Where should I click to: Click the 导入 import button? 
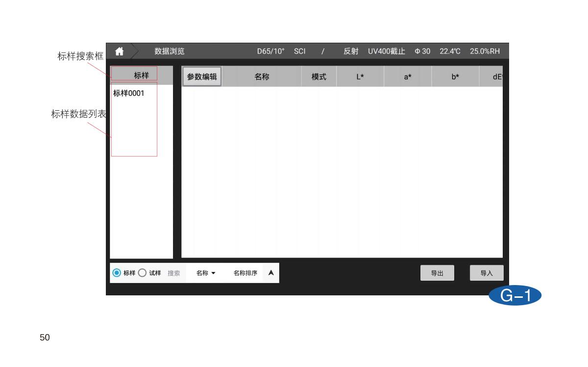point(486,273)
